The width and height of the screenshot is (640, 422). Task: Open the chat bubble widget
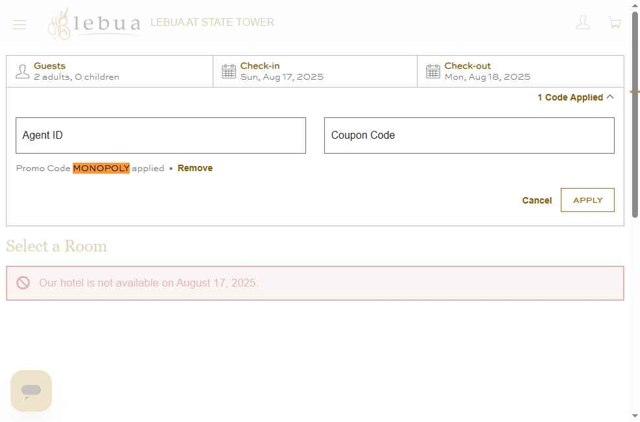coord(31,391)
